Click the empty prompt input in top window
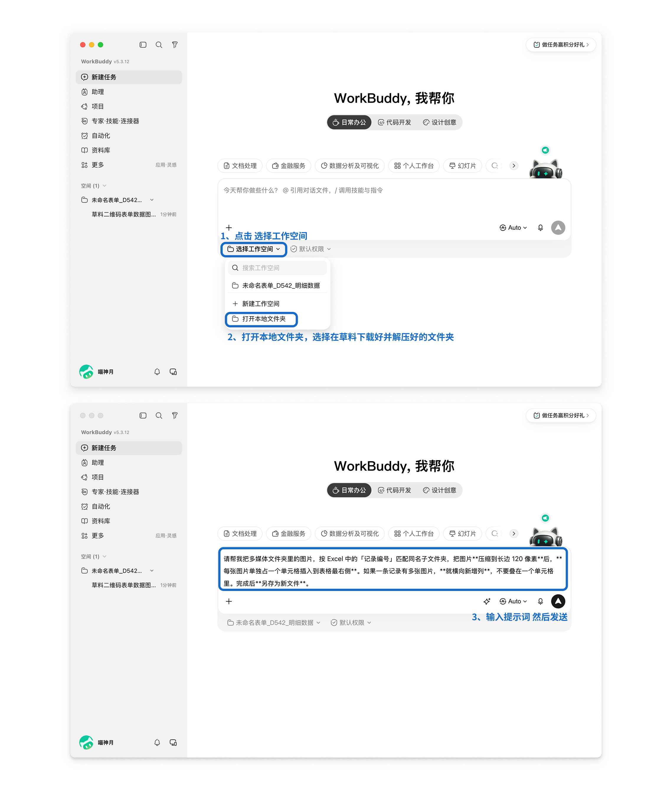Image resolution: width=672 pixels, height=790 pixels. click(394, 200)
